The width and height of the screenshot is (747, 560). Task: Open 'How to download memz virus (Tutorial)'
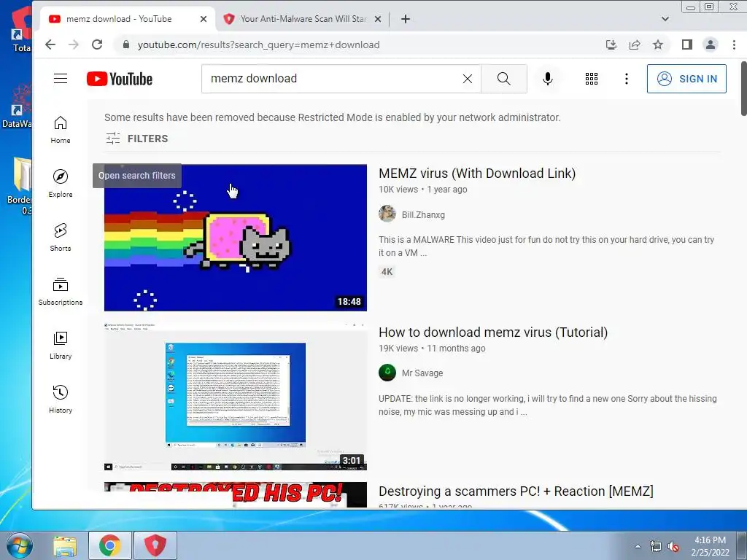(x=493, y=332)
